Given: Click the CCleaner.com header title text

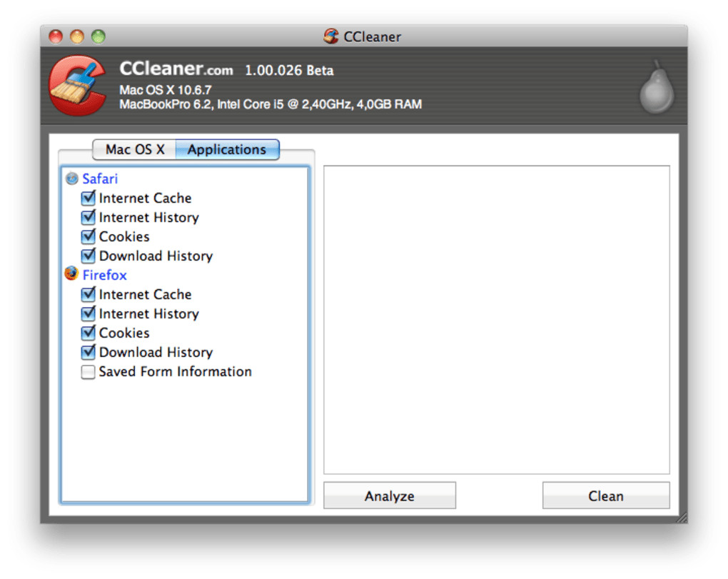Looking at the screenshot, I should click(176, 69).
